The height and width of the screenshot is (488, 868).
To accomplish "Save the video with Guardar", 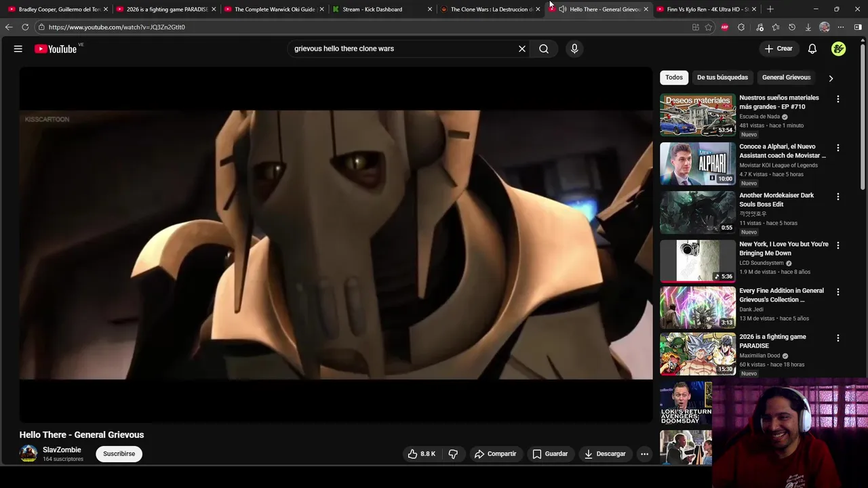I will (x=550, y=454).
